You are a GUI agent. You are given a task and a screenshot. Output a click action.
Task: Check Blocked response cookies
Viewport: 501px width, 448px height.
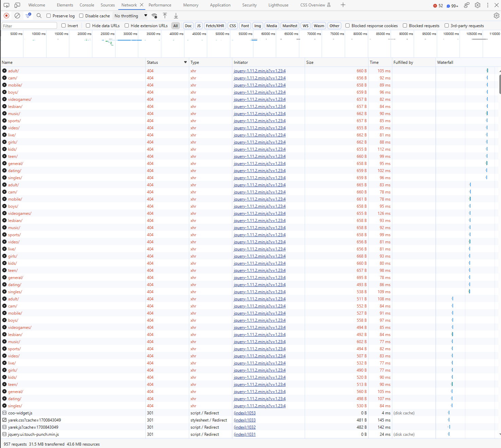click(x=347, y=25)
